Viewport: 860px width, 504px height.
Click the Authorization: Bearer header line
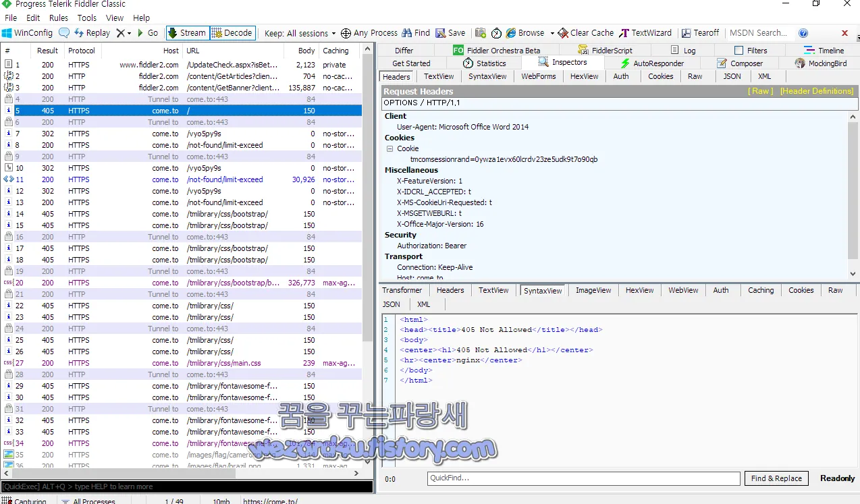(431, 246)
